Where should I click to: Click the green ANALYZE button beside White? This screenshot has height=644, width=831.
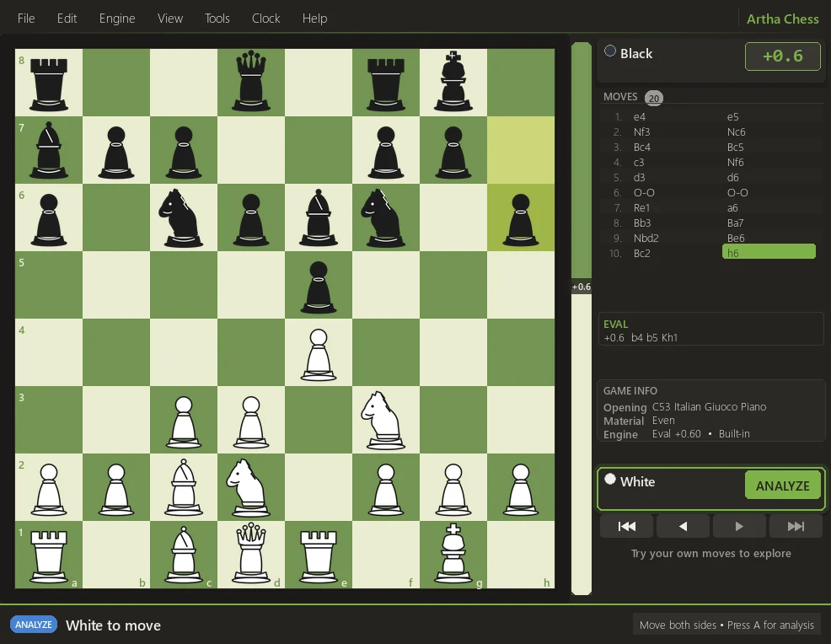coord(782,486)
